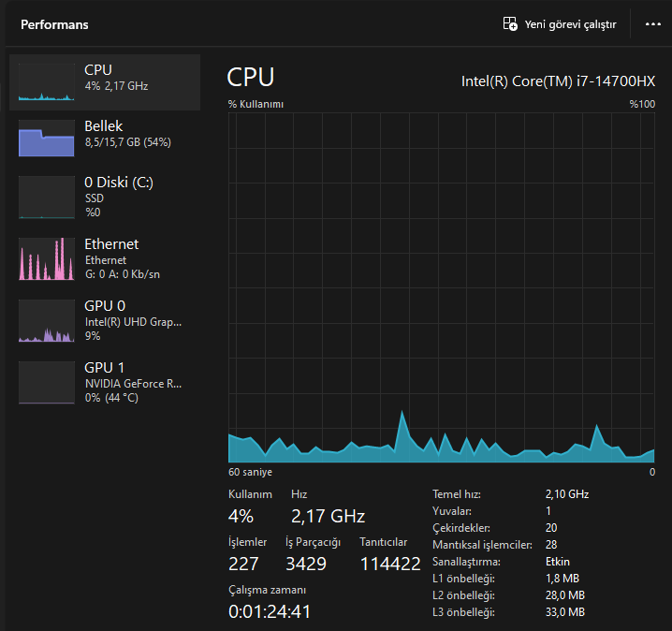Click the 'G: 0 A: 0 Kb/sn' Ethernet text

pos(123,274)
